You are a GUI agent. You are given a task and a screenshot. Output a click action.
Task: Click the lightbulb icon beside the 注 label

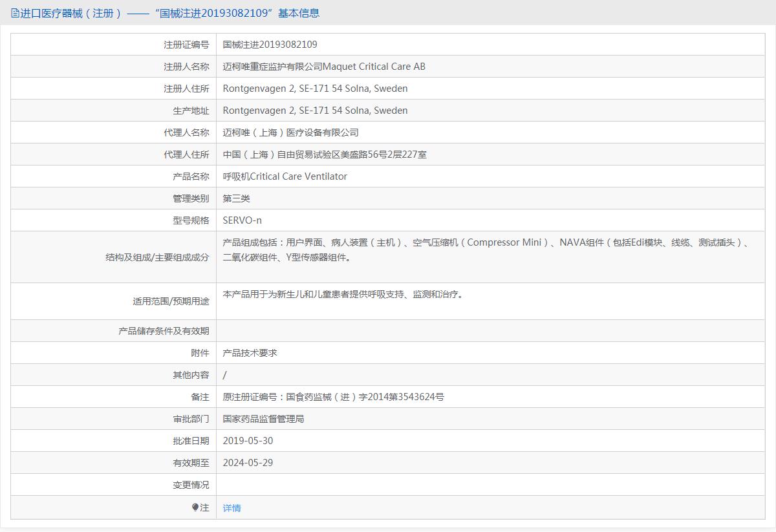coord(195,507)
